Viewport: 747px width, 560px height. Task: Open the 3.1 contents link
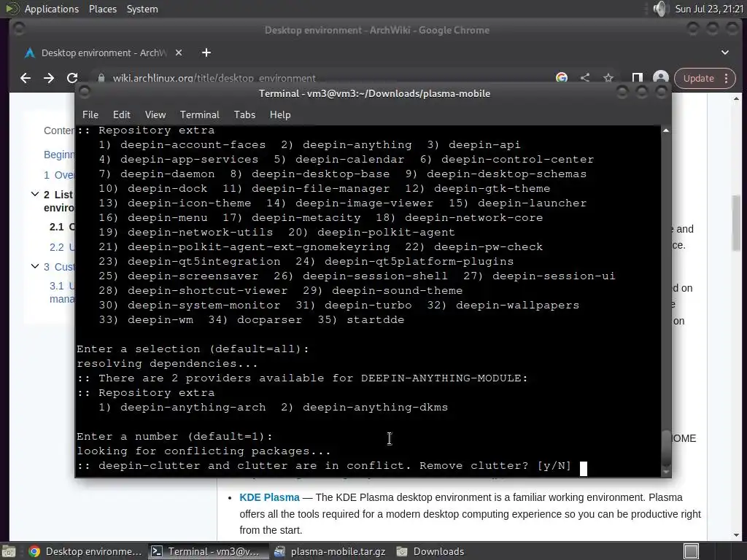pyautogui.click(x=62, y=292)
